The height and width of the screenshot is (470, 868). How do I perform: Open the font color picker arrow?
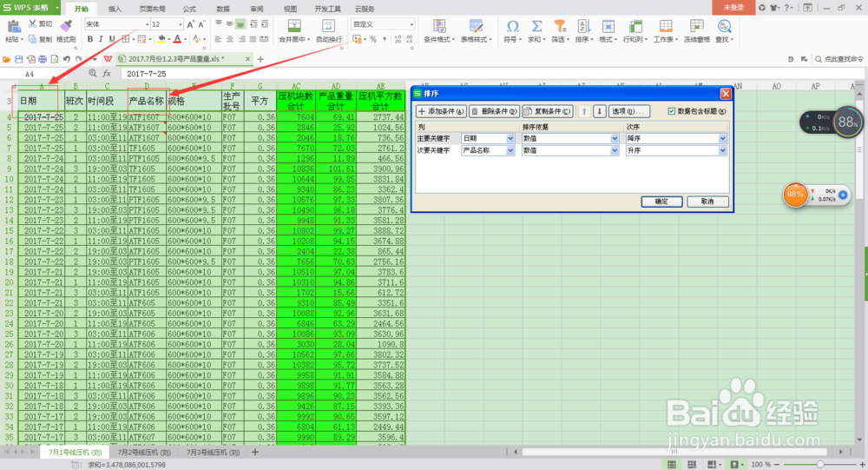185,39
